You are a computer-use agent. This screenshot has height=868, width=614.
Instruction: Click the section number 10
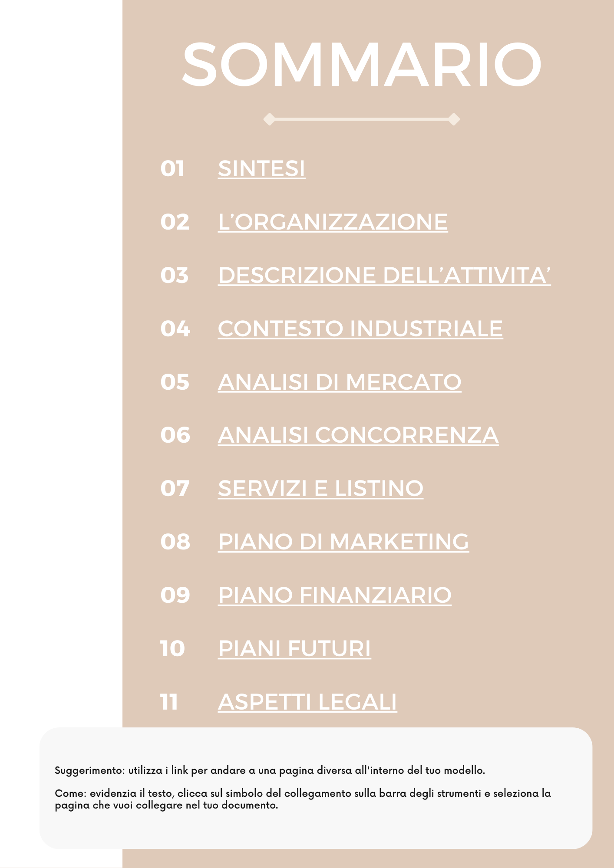173,648
